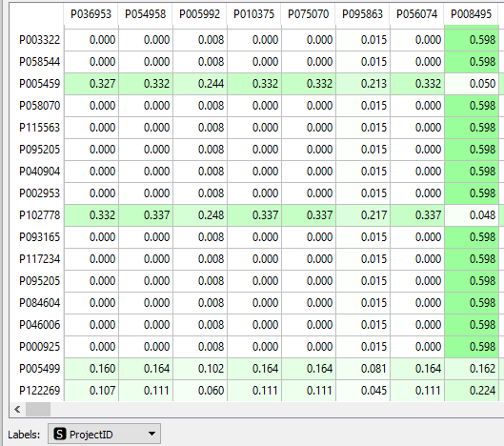Select column header P054958
Image resolution: width=504 pixels, height=446 pixels.
tap(145, 14)
